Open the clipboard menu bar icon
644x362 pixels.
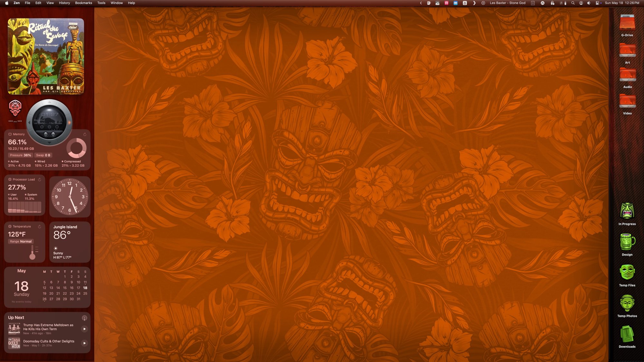[533, 3]
